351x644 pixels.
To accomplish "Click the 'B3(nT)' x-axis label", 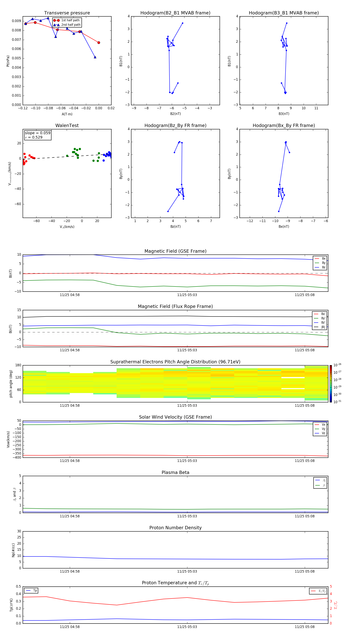I will tap(284, 114).
